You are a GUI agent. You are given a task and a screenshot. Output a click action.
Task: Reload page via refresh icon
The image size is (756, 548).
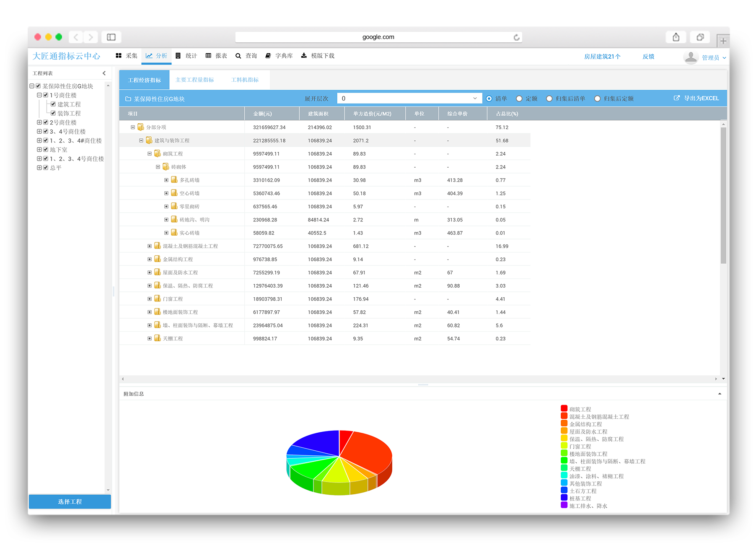tap(516, 37)
